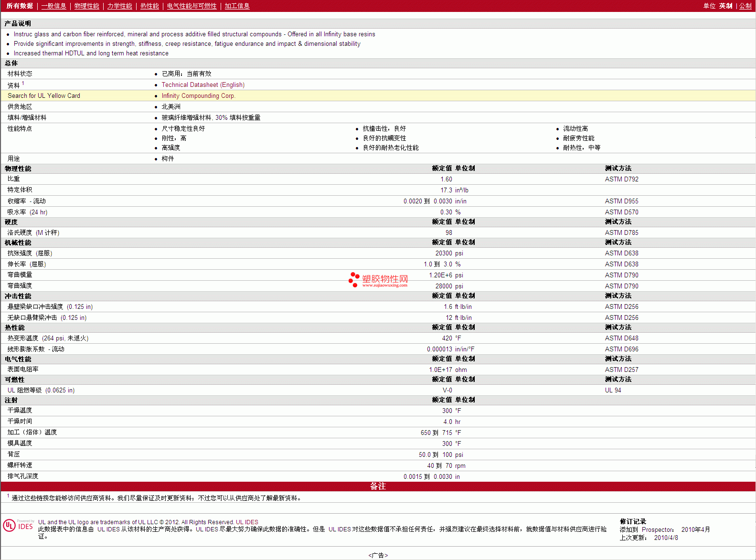Open the 一般信息 tab
This screenshot has width=756, height=560.
53,6
